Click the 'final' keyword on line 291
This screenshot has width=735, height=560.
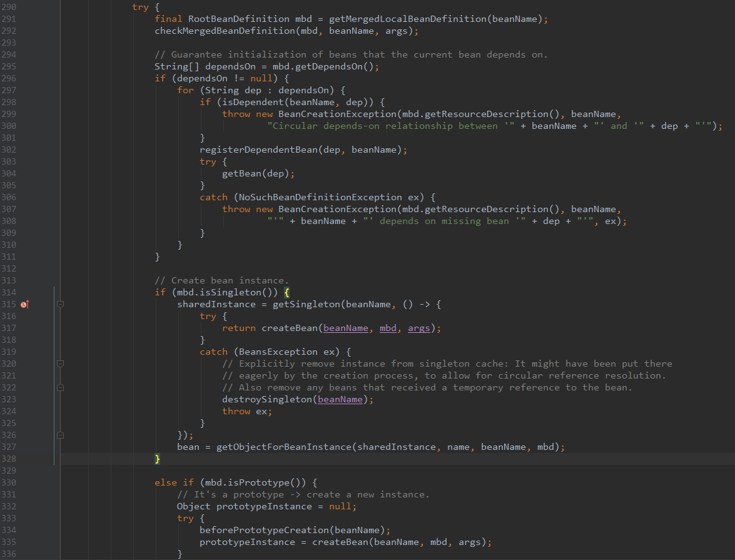[x=168, y=19]
